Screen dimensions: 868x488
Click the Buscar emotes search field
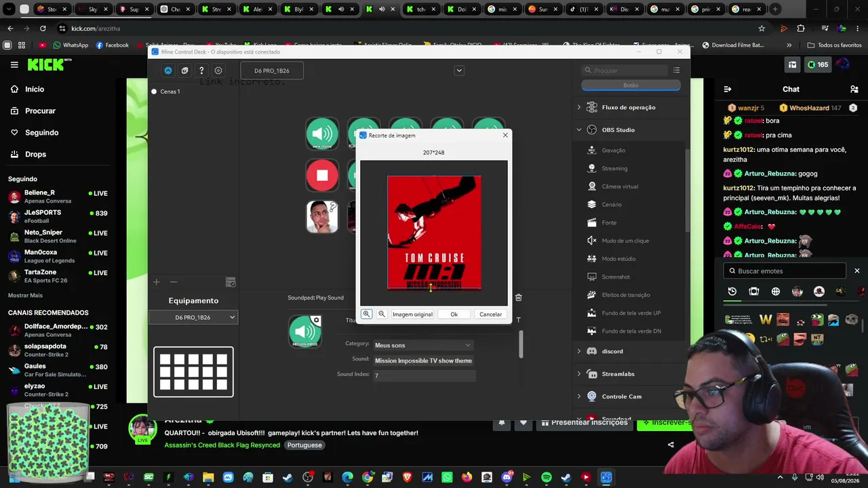coord(785,270)
